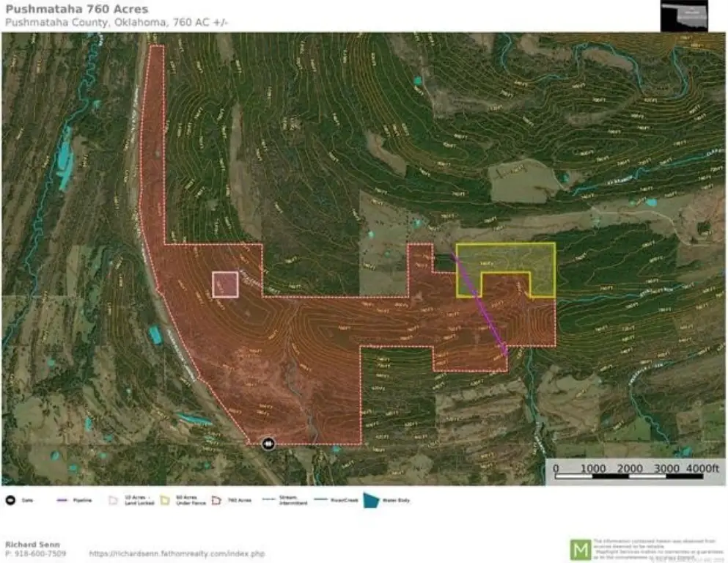
Task: Click the phone number 918-600-7509
Action: tap(37, 553)
